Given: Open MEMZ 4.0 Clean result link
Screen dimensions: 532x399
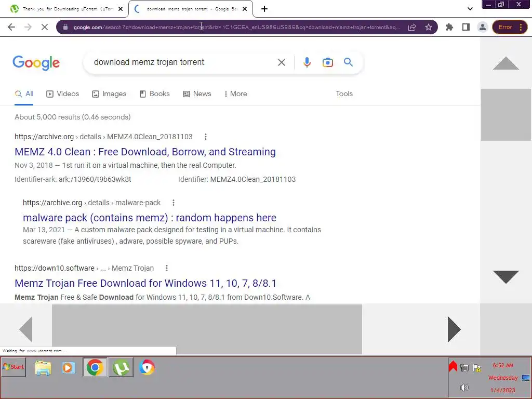Looking at the screenshot, I should (x=145, y=152).
